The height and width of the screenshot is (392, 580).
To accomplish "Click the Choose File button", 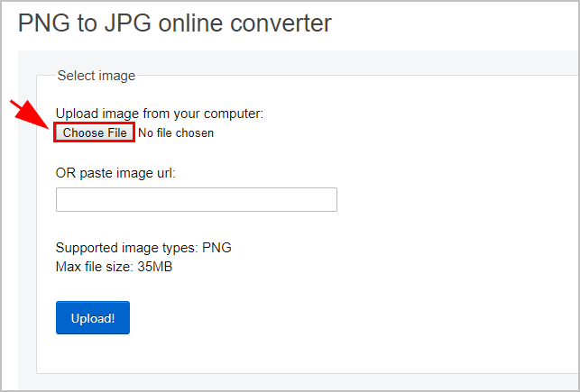I will coord(95,132).
